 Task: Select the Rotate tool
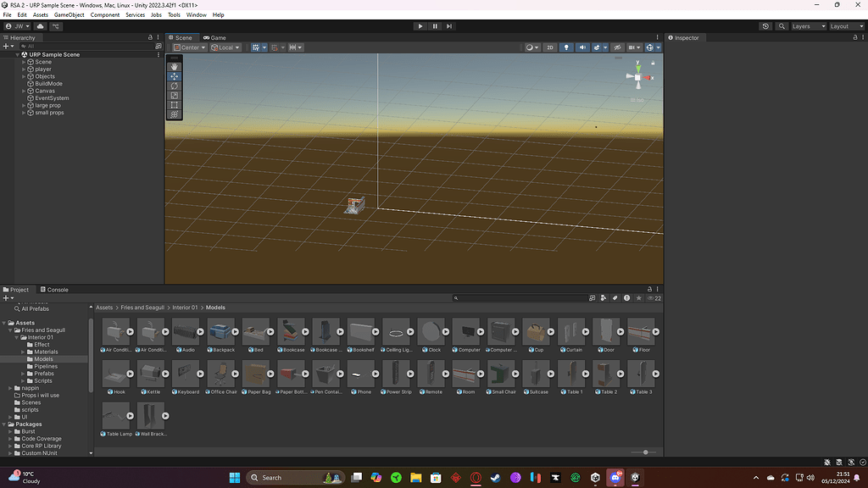coord(174,86)
